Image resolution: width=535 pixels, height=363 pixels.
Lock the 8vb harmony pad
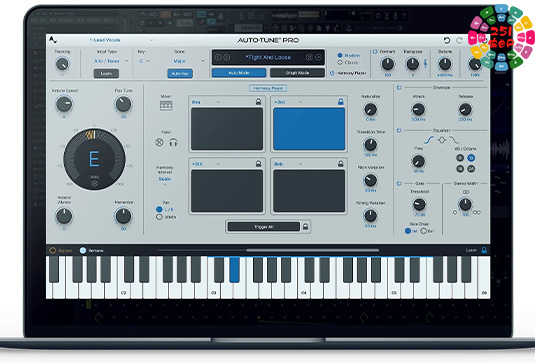[x=341, y=164]
